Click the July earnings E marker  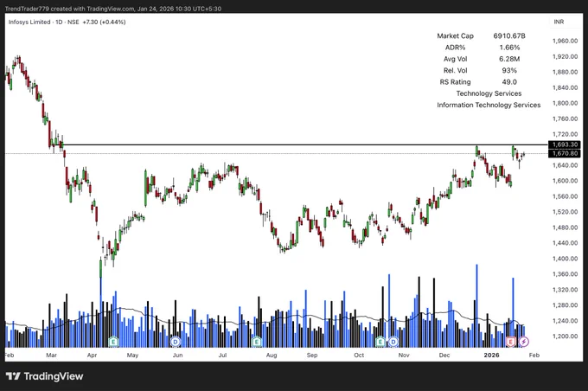click(257, 342)
